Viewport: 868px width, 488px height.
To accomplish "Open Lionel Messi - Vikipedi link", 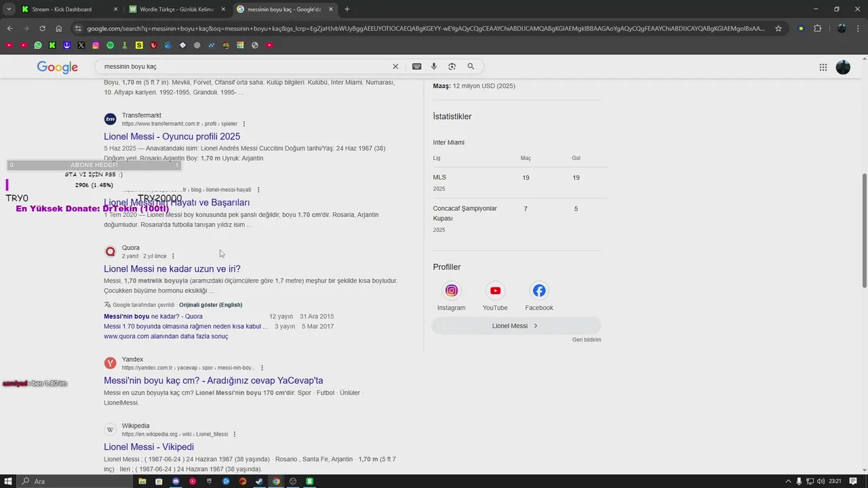I will [x=149, y=447].
